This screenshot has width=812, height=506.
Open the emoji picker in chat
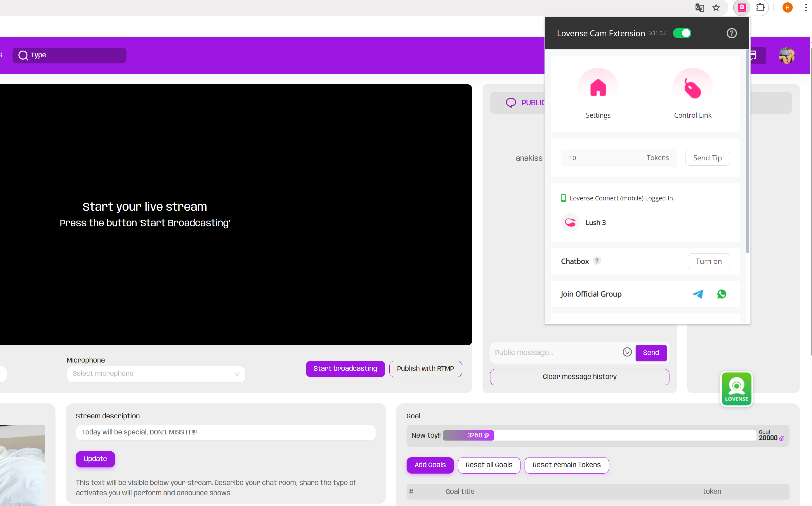[627, 352]
